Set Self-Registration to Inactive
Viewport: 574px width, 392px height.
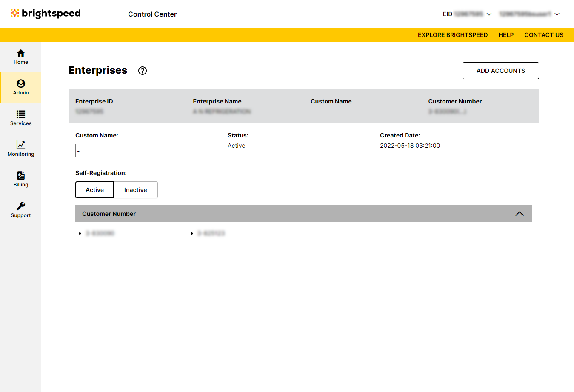pyautogui.click(x=136, y=190)
